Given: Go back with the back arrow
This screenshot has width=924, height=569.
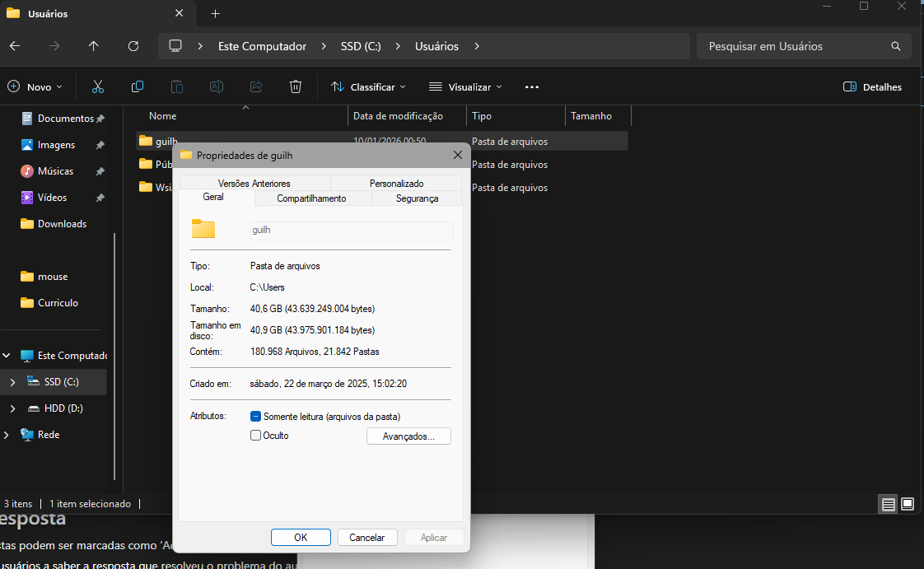Looking at the screenshot, I should [15, 46].
